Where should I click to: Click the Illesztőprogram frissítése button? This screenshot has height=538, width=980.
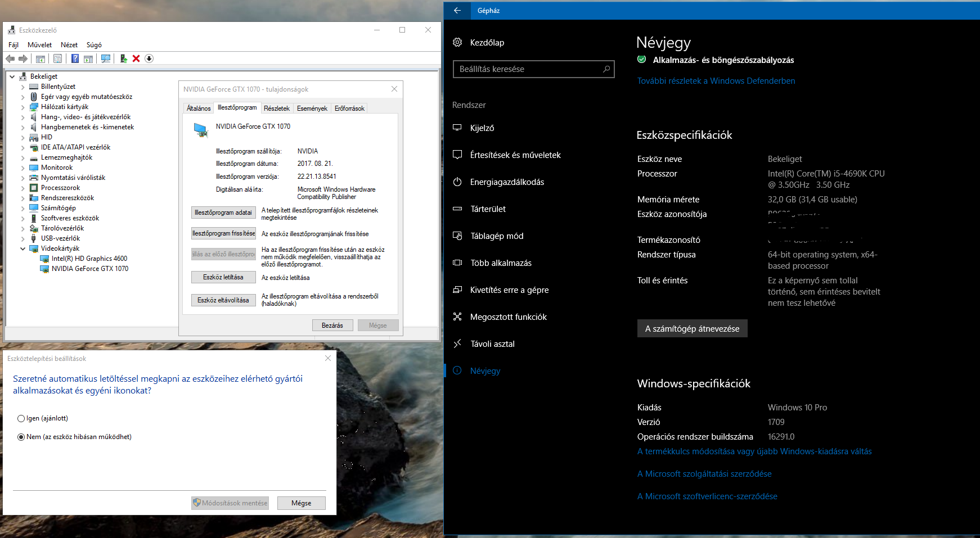pos(223,233)
